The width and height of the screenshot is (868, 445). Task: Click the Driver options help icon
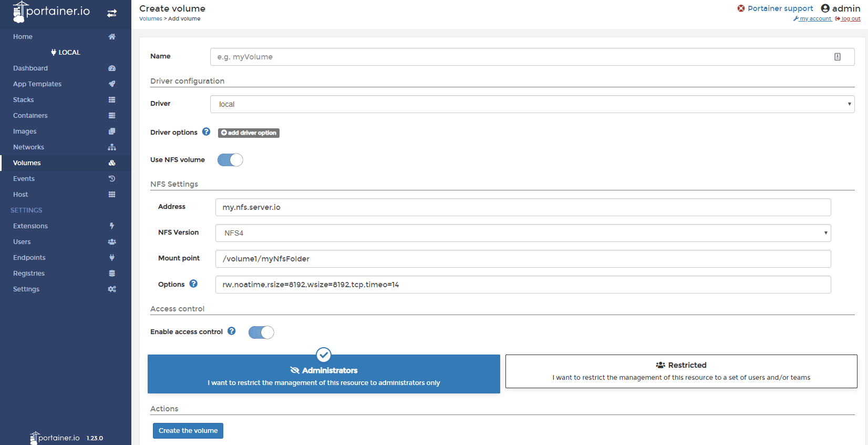(x=206, y=132)
